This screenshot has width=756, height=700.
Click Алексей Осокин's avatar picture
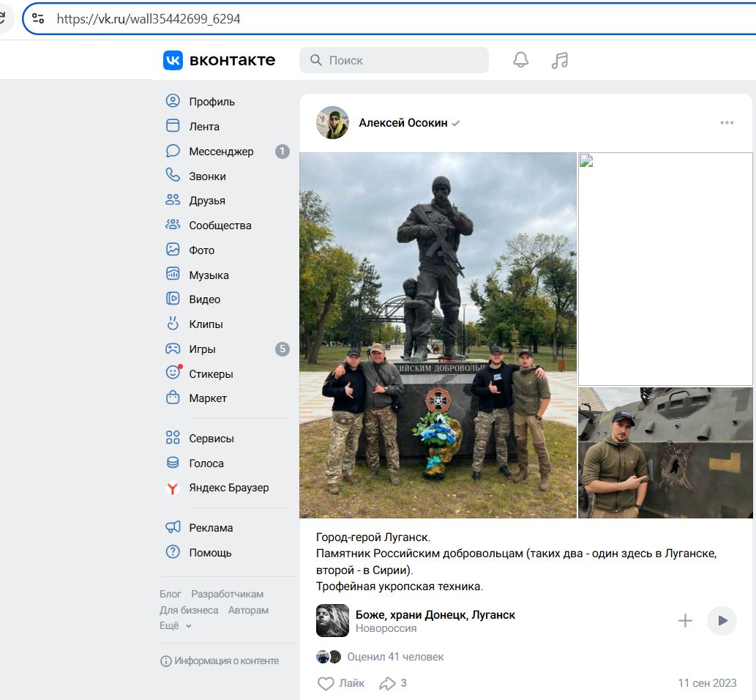(332, 122)
